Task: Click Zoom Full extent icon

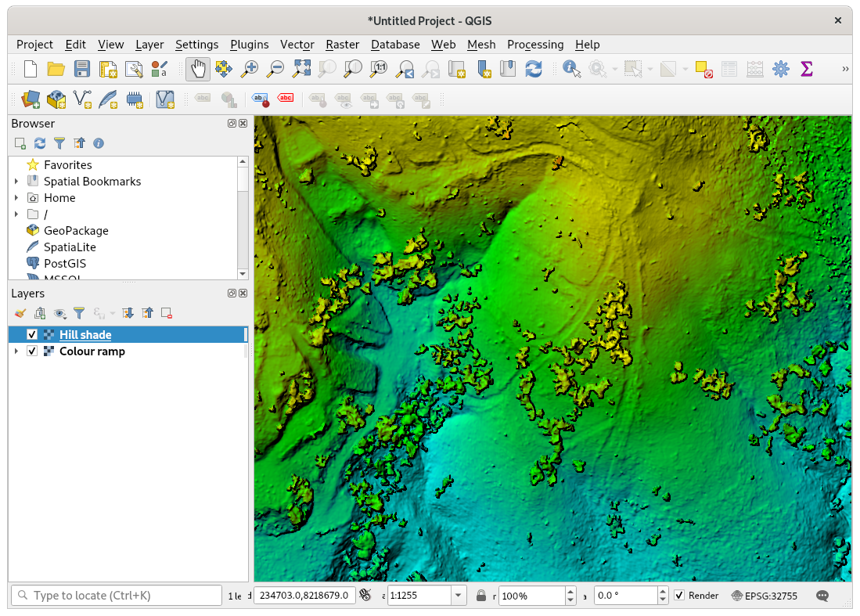Action: pyautogui.click(x=301, y=69)
